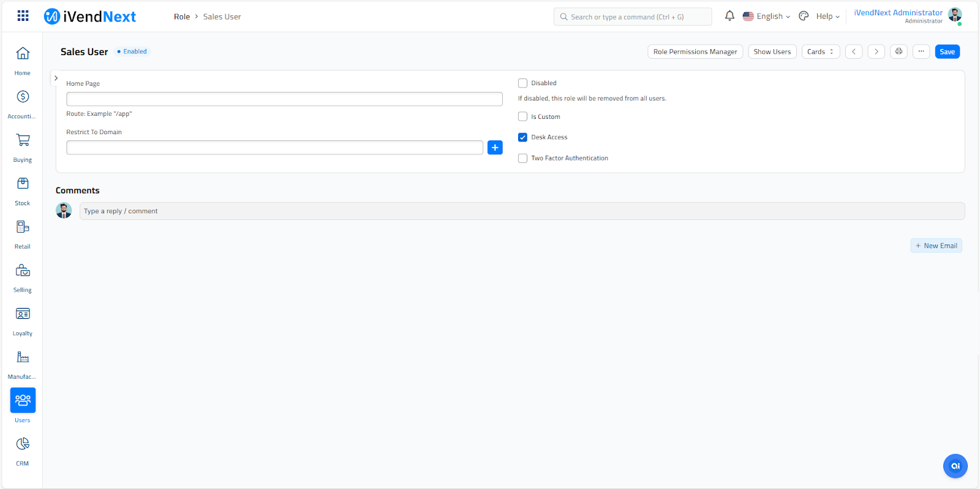Expand the Help menu
The width and height of the screenshot is (980, 489).
[x=827, y=17]
